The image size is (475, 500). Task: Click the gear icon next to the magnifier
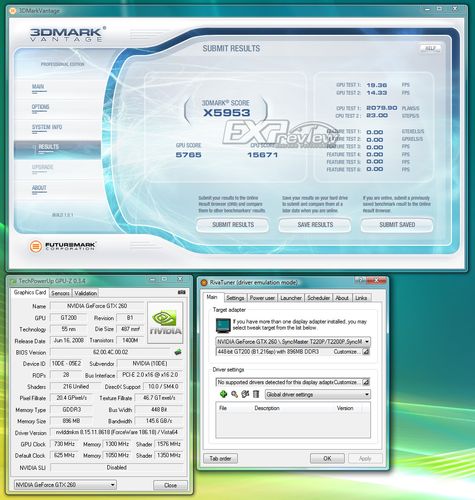(245, 394)
